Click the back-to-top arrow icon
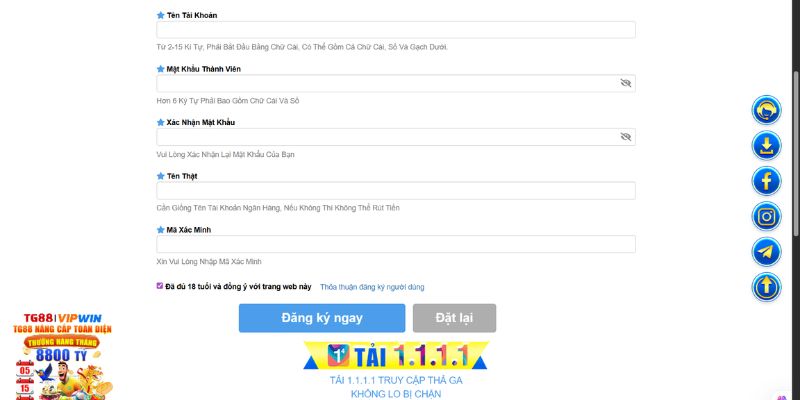 pos(766,287)
